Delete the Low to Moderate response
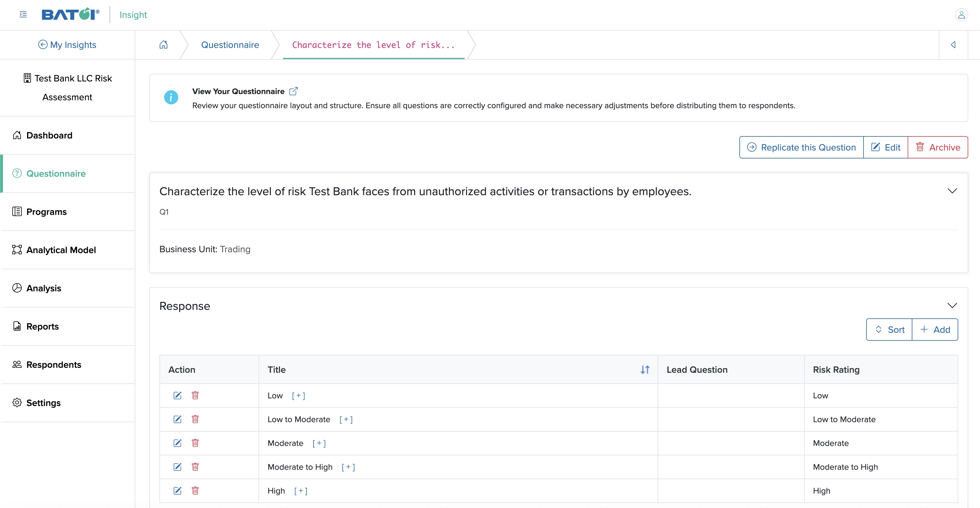Screen dimensions: 980x508 tap(195, 419)
